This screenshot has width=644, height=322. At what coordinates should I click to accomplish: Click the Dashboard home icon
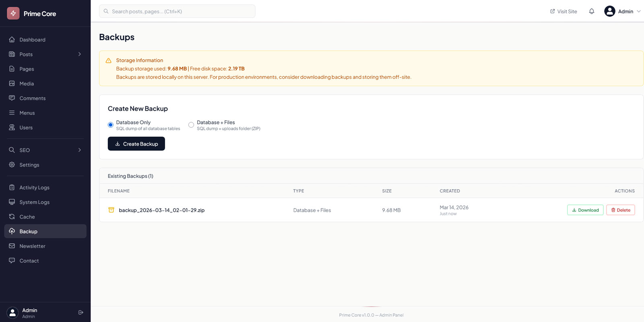click(12, 39)
